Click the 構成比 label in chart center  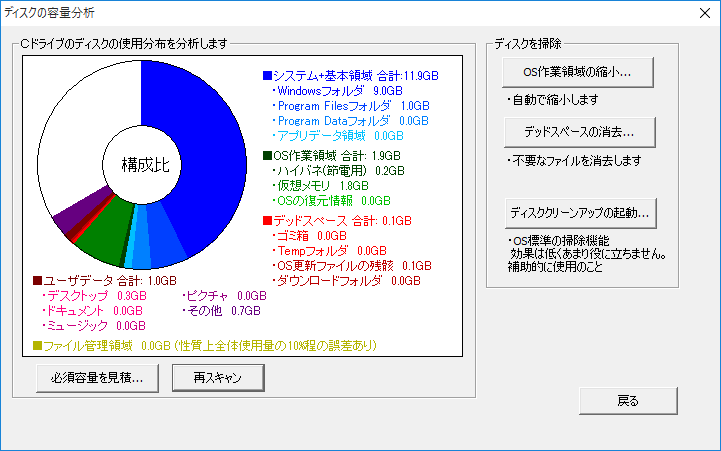pos(146,162)
